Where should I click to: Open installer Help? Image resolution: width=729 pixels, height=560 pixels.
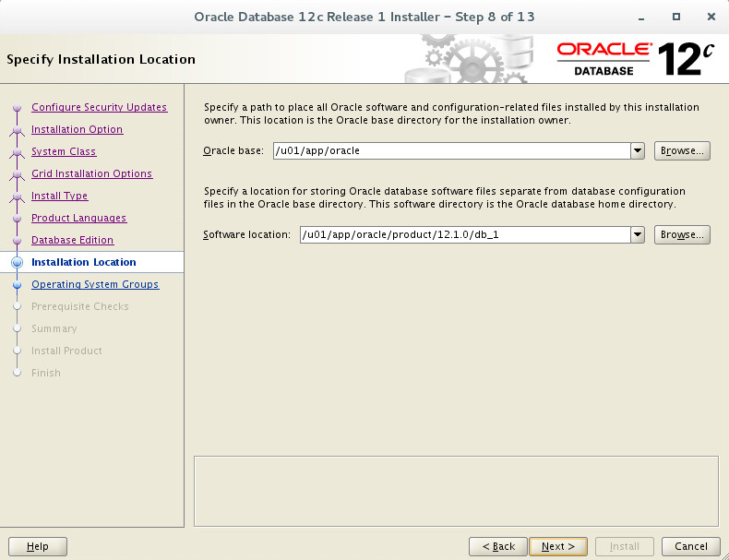(38, 546)
